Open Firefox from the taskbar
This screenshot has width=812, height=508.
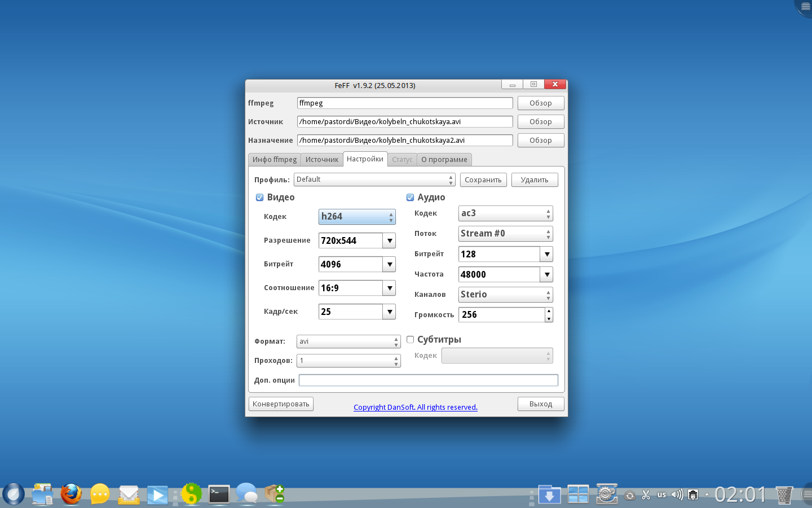(x=71, y=494)
